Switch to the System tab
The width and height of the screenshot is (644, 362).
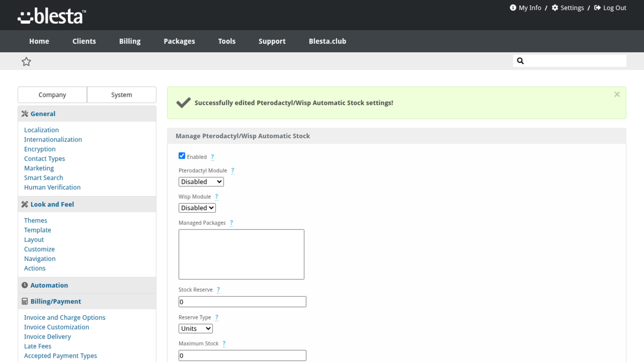pos(122,95)
